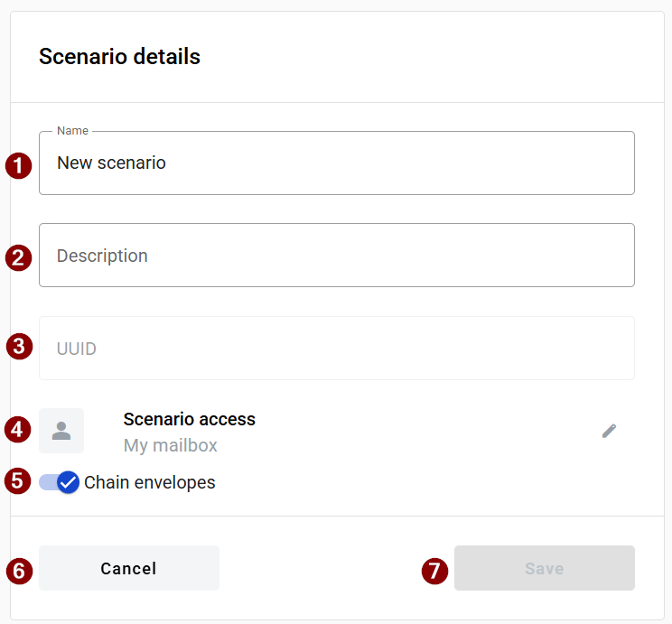This screenshot has height=624, width=672.
Task: Click into the Description text field
Action: 336,256
